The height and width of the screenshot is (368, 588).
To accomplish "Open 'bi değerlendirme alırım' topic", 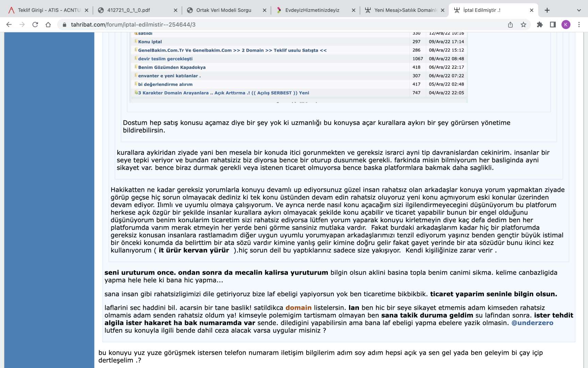I will [165, 84].
